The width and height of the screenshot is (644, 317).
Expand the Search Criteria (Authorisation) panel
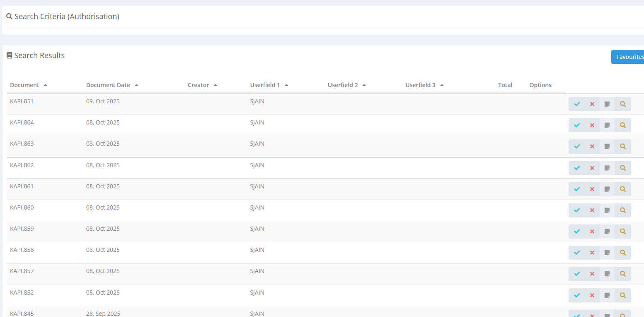click(67, 17)
